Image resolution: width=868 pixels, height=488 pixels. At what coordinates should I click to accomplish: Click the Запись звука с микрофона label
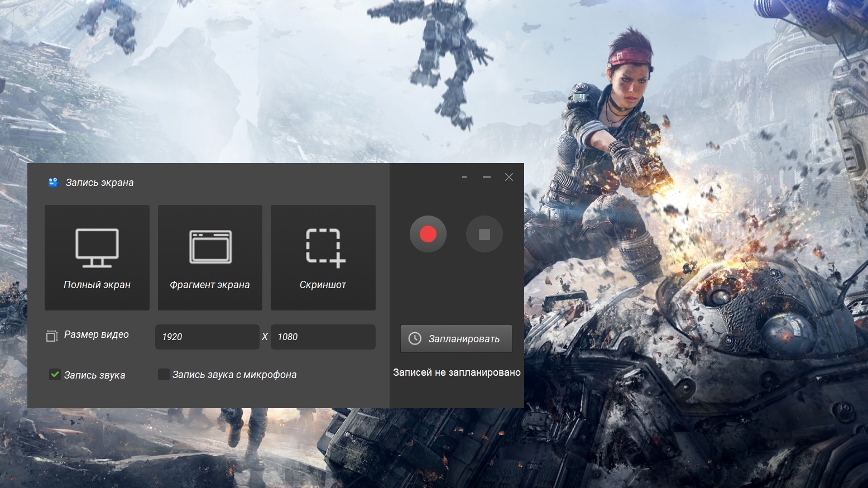234,375
